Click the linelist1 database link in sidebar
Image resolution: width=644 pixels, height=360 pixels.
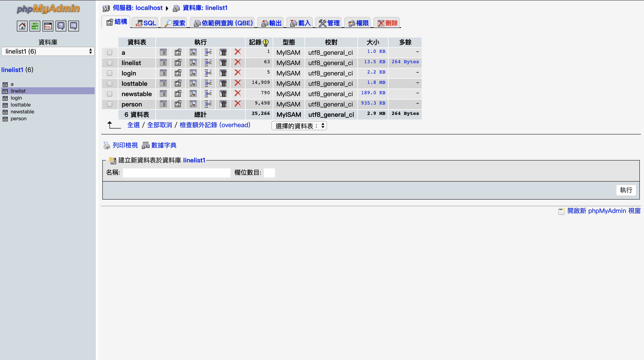[x=12, y=70]
